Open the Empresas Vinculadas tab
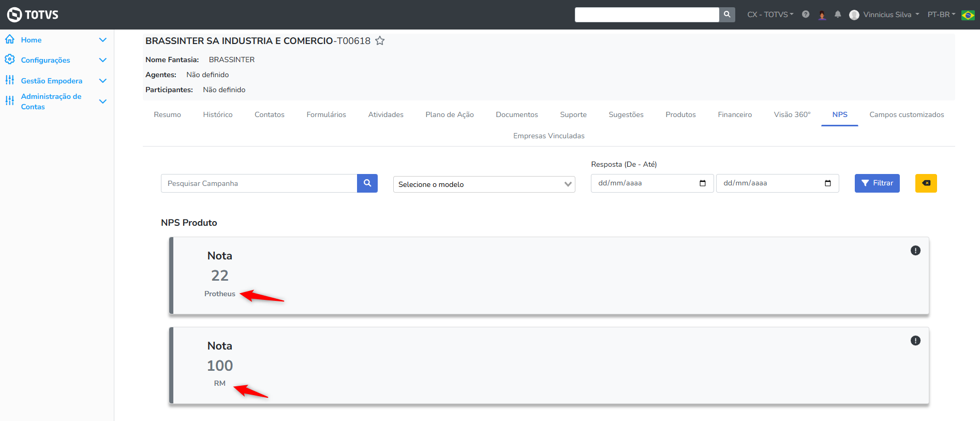The image size is (980, 421). pyautogui.click(x=549, y=136)
